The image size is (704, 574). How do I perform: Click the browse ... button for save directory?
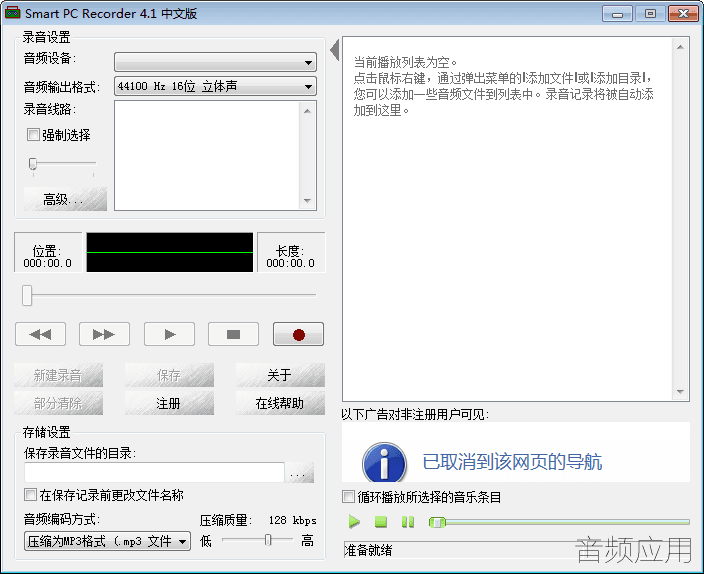pos(299,472)
